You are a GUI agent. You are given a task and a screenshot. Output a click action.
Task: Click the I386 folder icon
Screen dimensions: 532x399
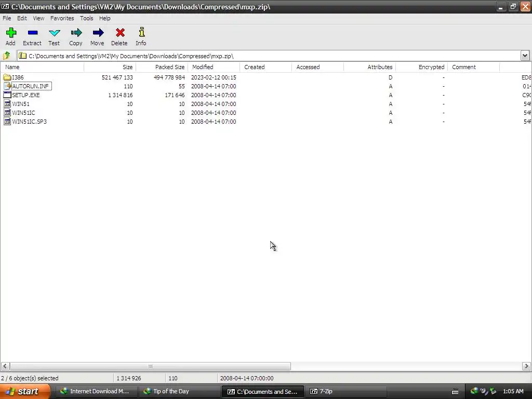(7, 77)
